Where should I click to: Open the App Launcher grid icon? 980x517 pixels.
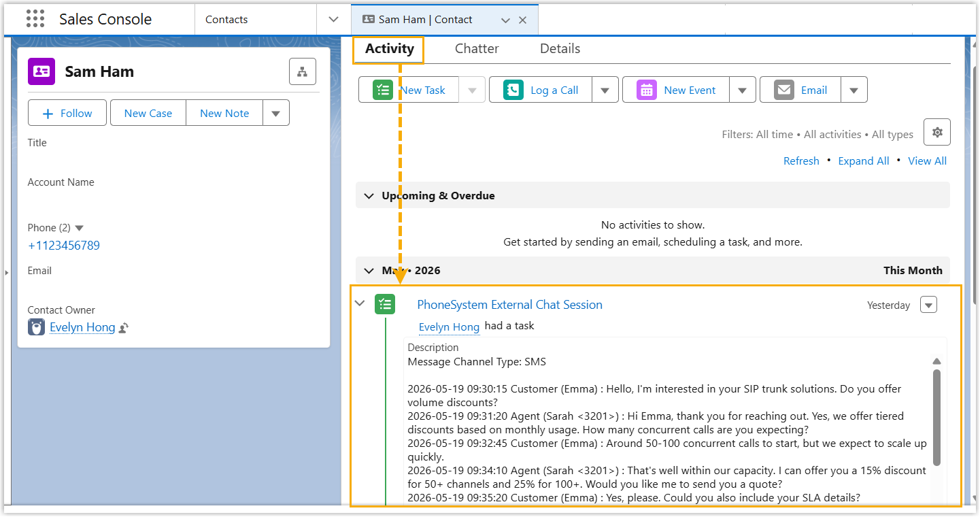pos(35,19)
